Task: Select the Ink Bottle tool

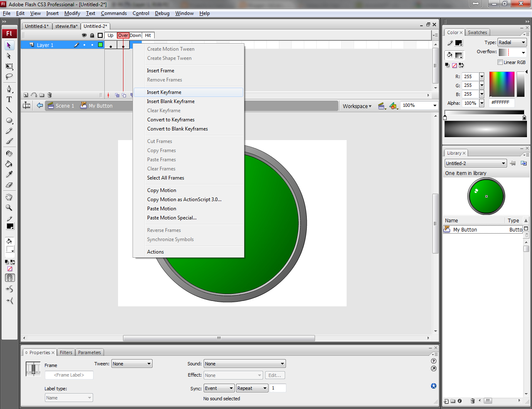Action: [9, 153]
